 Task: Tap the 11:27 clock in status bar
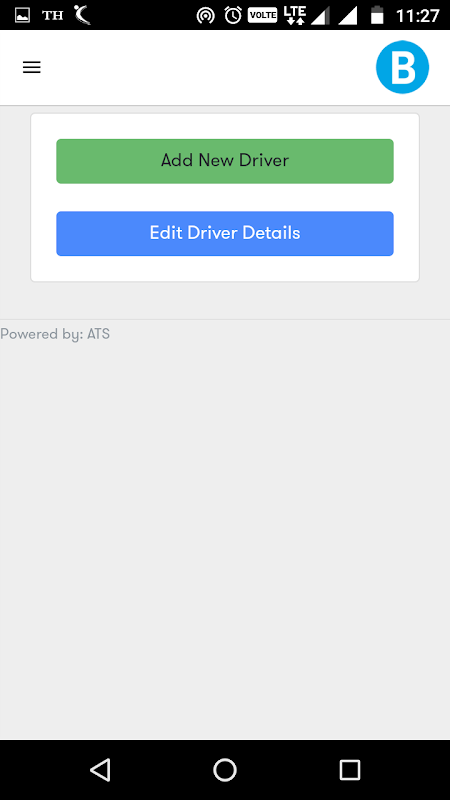pos(418,16)
